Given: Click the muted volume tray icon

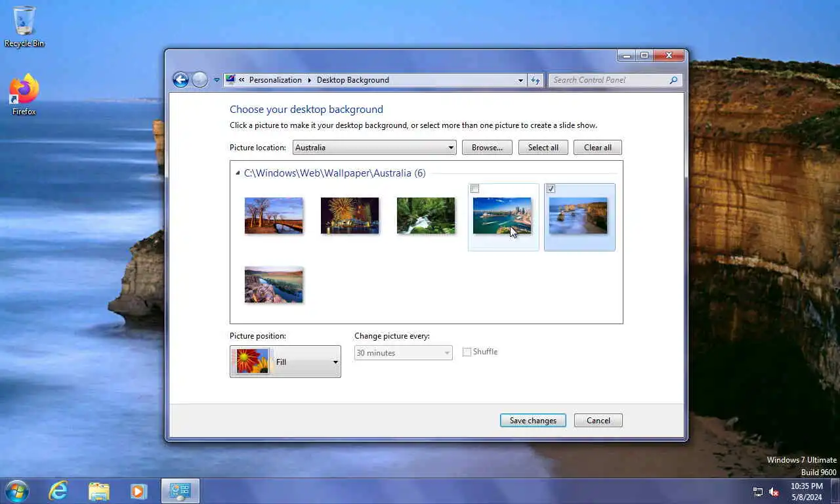Looking at the screenshot, I should [774, 492].
